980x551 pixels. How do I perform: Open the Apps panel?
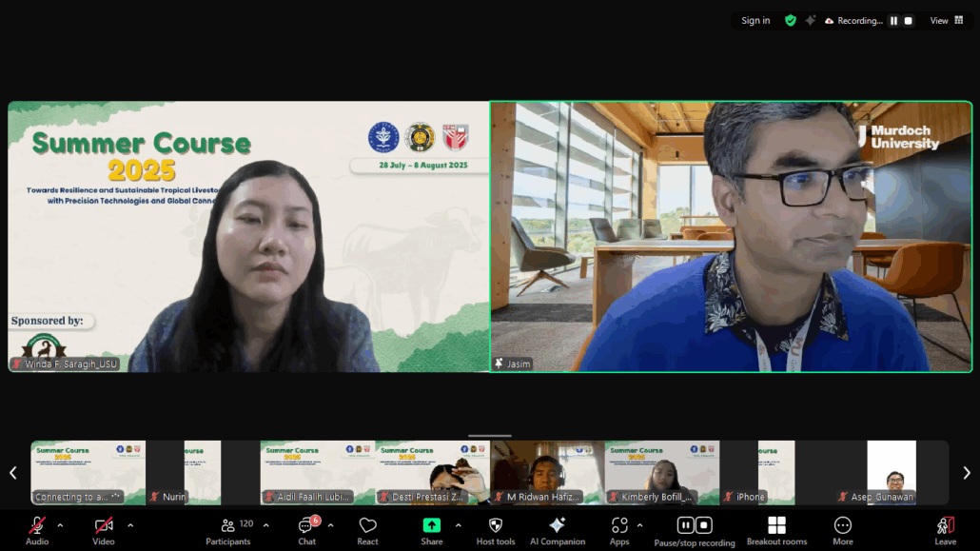pos(619,530)
